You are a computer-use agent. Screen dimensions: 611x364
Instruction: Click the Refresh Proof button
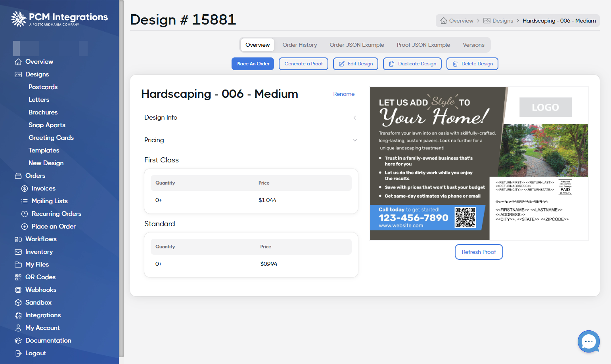tap(479, 252)
